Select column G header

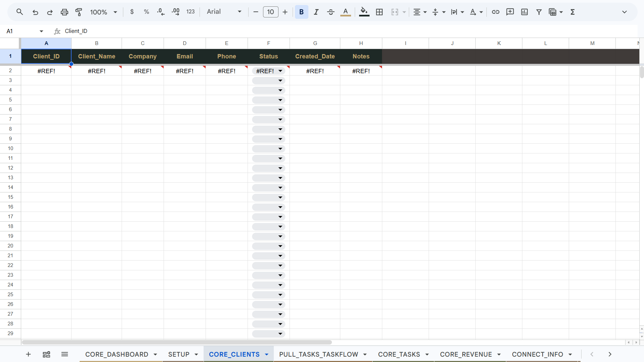tap(315, 43)
